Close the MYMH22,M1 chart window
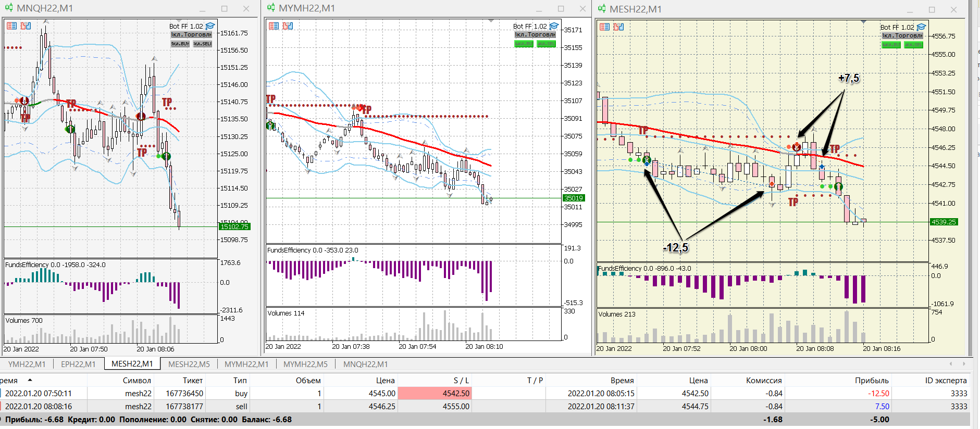 pos(583,8)
